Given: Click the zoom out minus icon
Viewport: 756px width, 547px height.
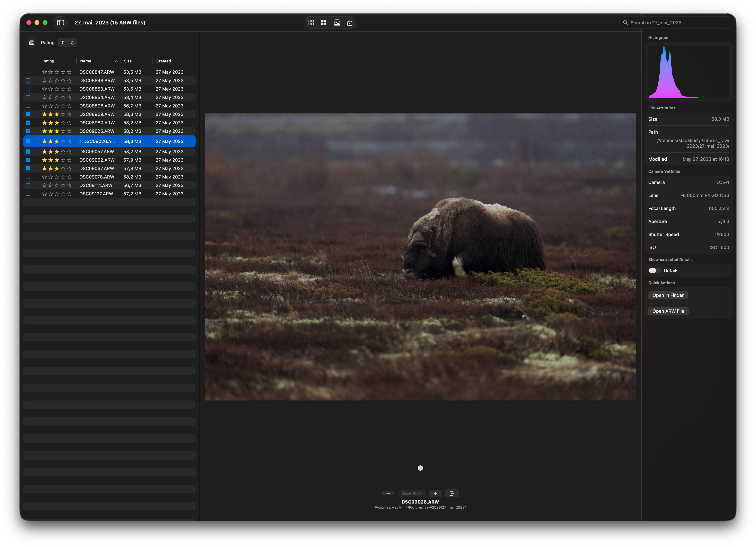Looking at the screenshot, I should click(x=388, y=493).
